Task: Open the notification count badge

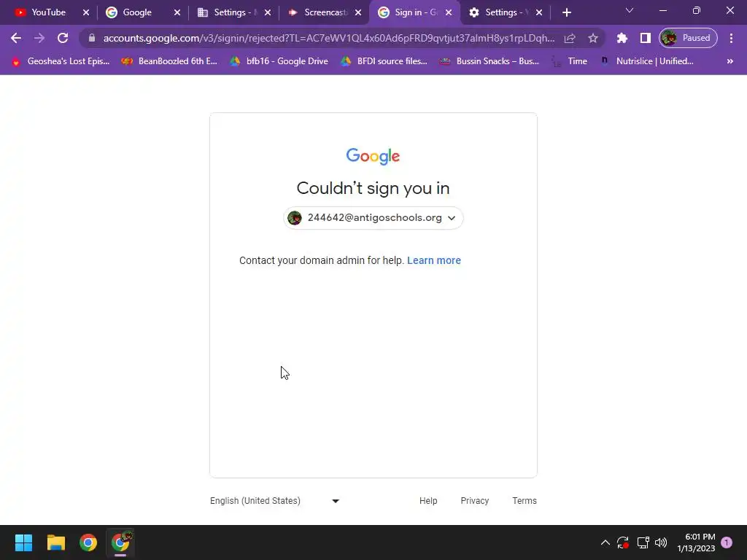Action: point(727,542)
